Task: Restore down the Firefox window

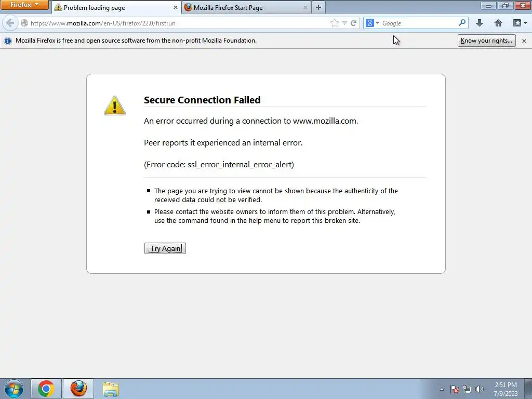Action: (505, 5)
